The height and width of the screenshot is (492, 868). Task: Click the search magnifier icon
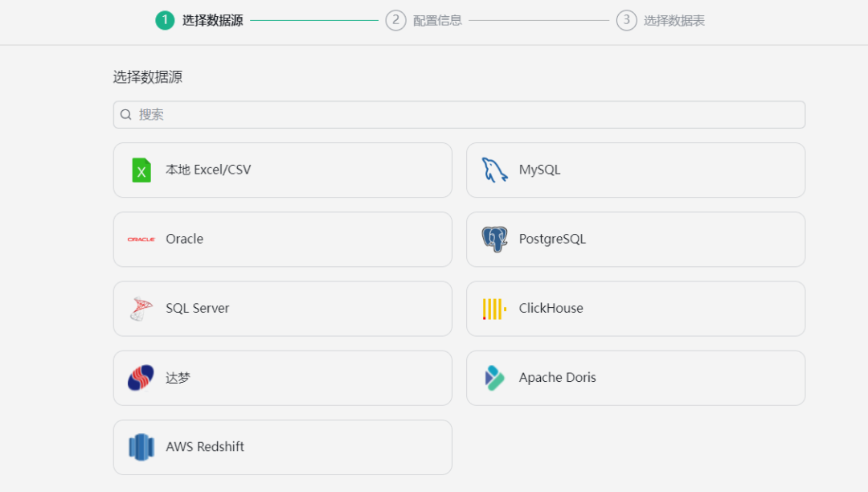[x=126, y=115]
